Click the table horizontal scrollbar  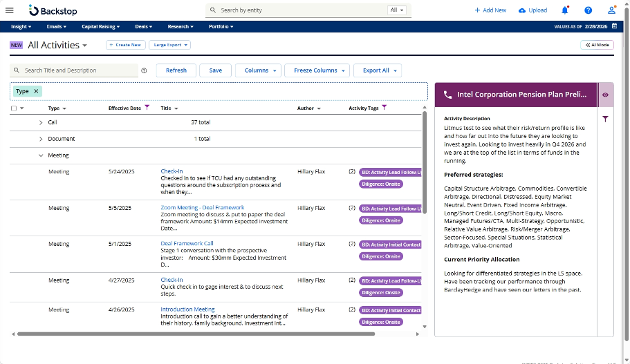point(196,334)
